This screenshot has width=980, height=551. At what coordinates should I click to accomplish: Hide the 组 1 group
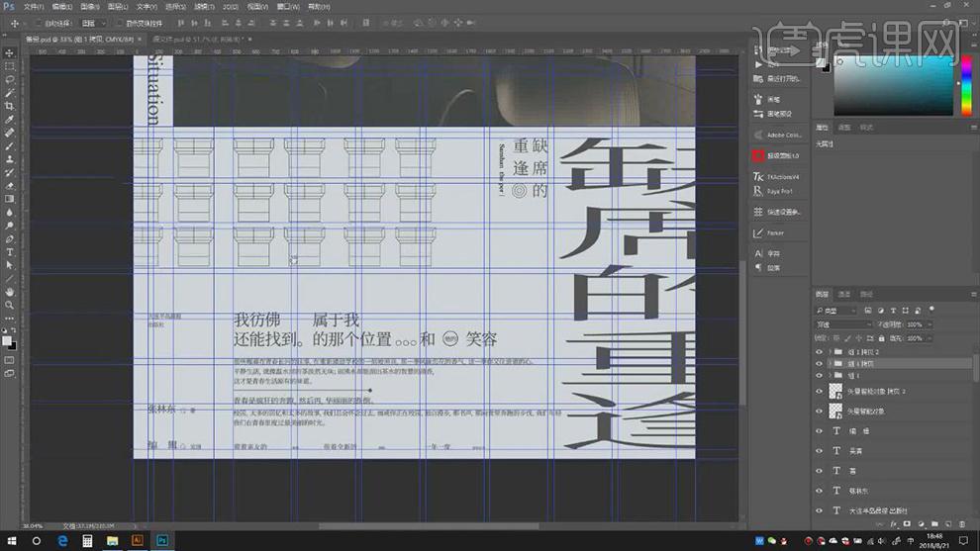click(x=820, y=376)
